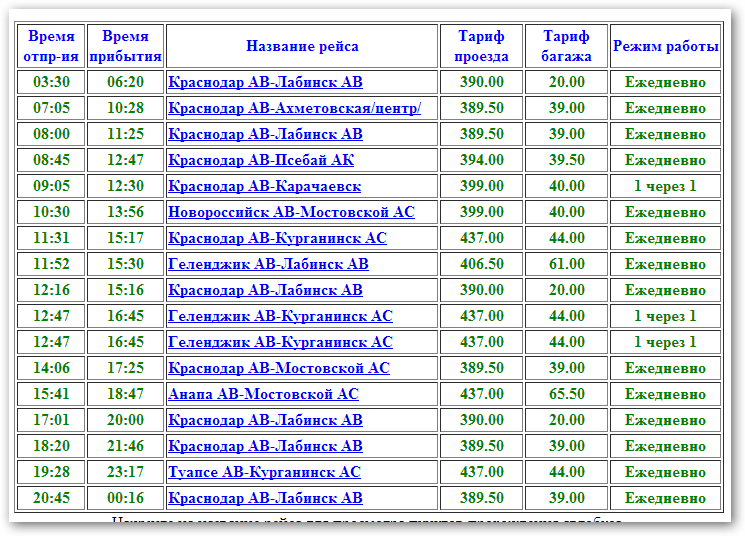Select the 14:06 departure time cell
Viewport: 745px width, 536px height.
coord(51,368)
